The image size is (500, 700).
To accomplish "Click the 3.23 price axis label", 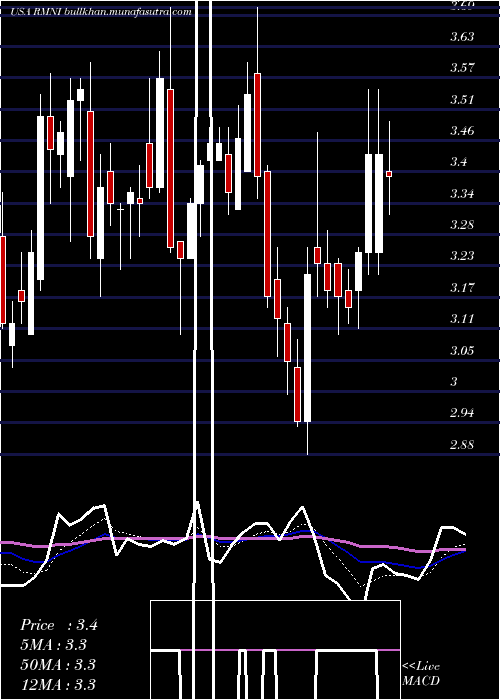I will click(462, 256).
